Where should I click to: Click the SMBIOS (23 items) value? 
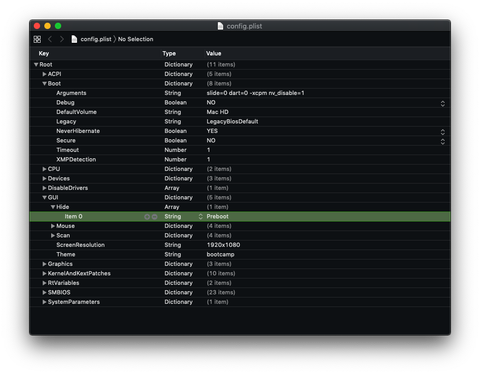pos(221,293)
